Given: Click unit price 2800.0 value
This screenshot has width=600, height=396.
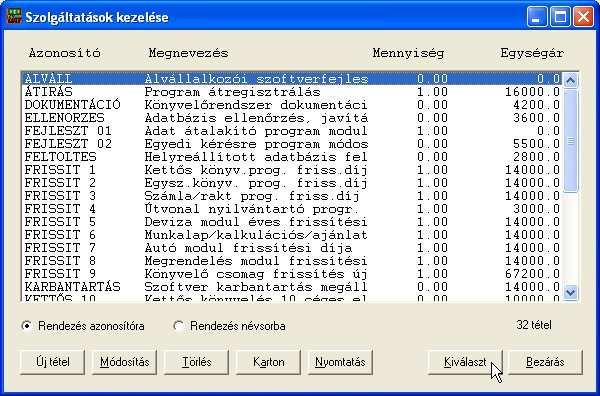Looking at the screenshot, I should 536,157.
